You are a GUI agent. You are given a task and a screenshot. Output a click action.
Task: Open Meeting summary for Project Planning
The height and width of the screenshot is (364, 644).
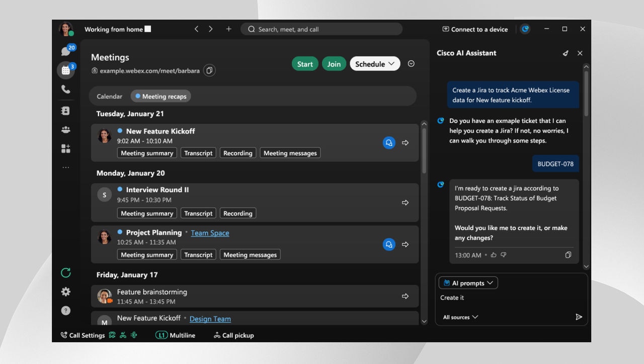point(147,254)
